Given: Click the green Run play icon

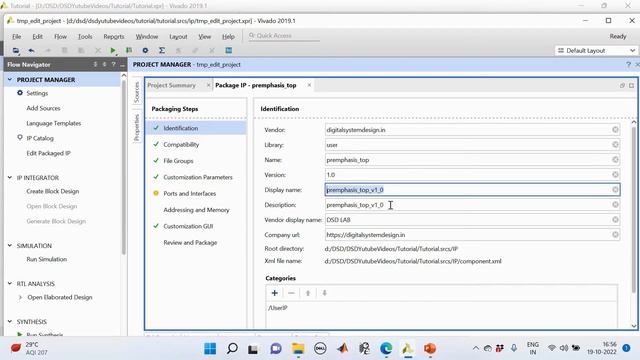Looking at the screenshot, I should pos(113,51).
